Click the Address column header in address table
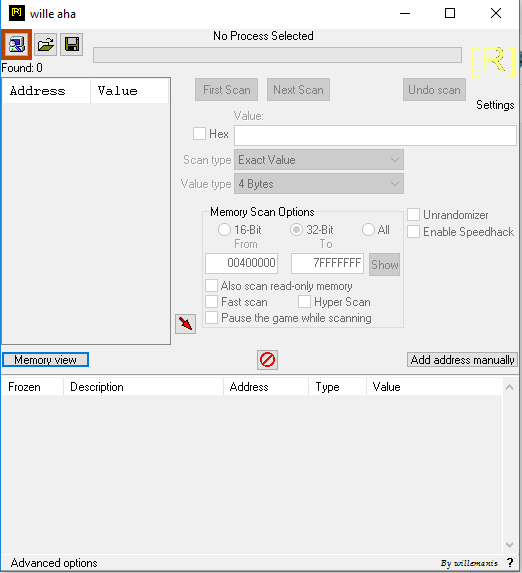This screenshot has height=573, width=522. click(266, 387)
